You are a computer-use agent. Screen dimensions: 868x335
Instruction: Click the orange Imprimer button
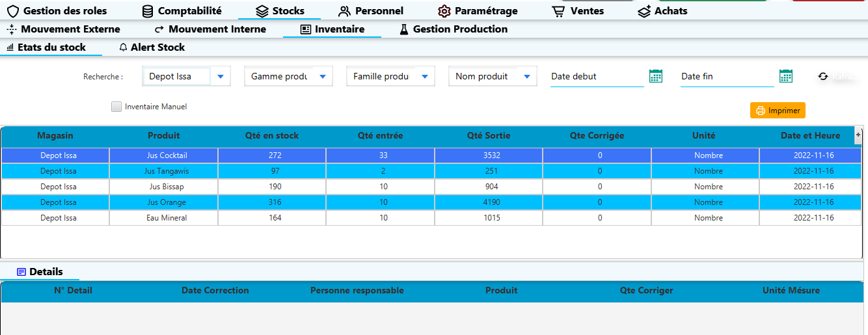pyautogui.click(x=778, y=111)
